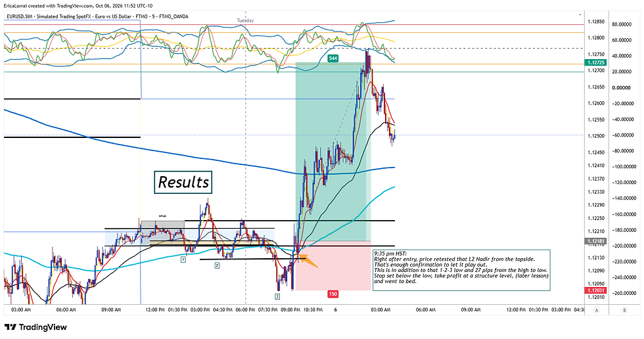
Task: Click the 1.12370 price on the scale
Action: pyautogui.click(x=596, y=179)
